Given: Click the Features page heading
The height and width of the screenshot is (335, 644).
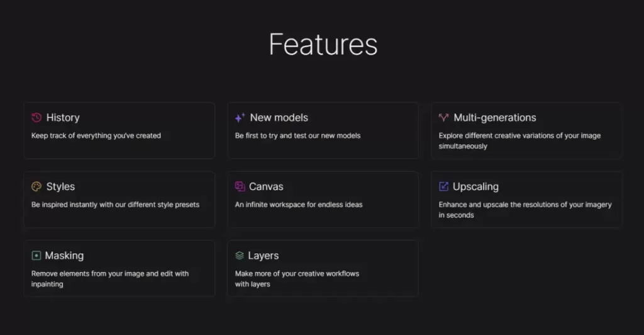Looking at the screenshot, I should (x=323, y=44).
